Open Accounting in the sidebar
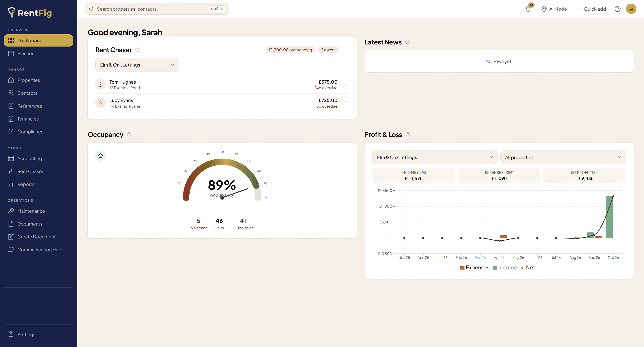This screenshot has width=644, height=347. 39,158
